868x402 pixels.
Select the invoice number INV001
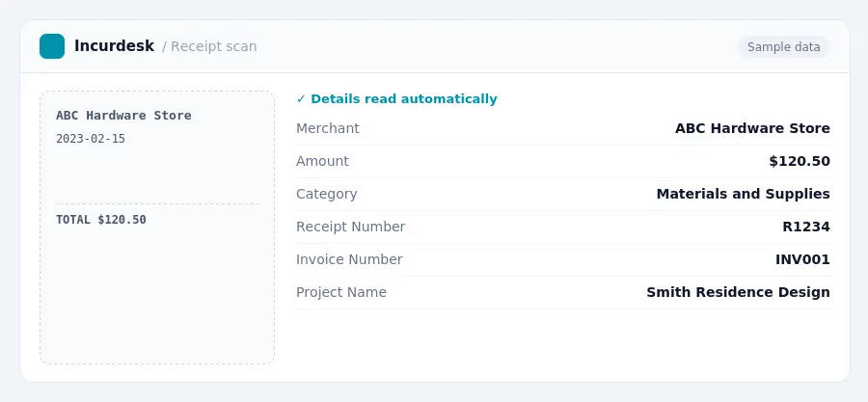coord(802,259)
